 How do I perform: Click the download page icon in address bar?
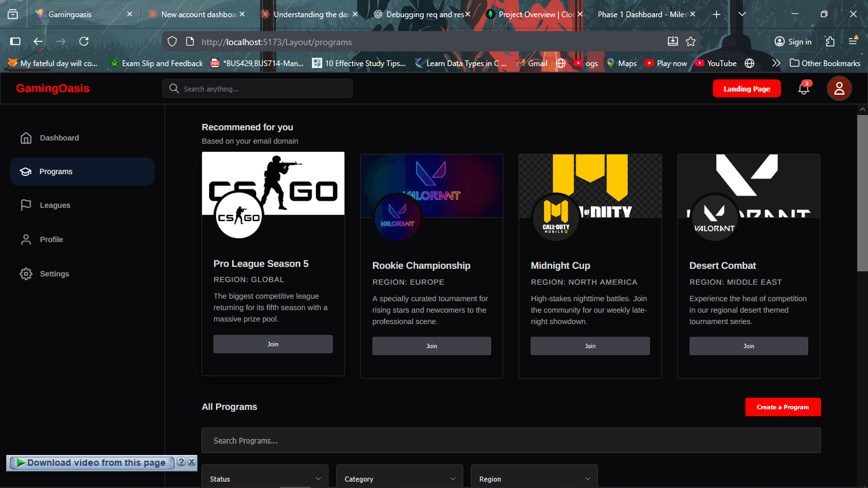coord(673,41)
